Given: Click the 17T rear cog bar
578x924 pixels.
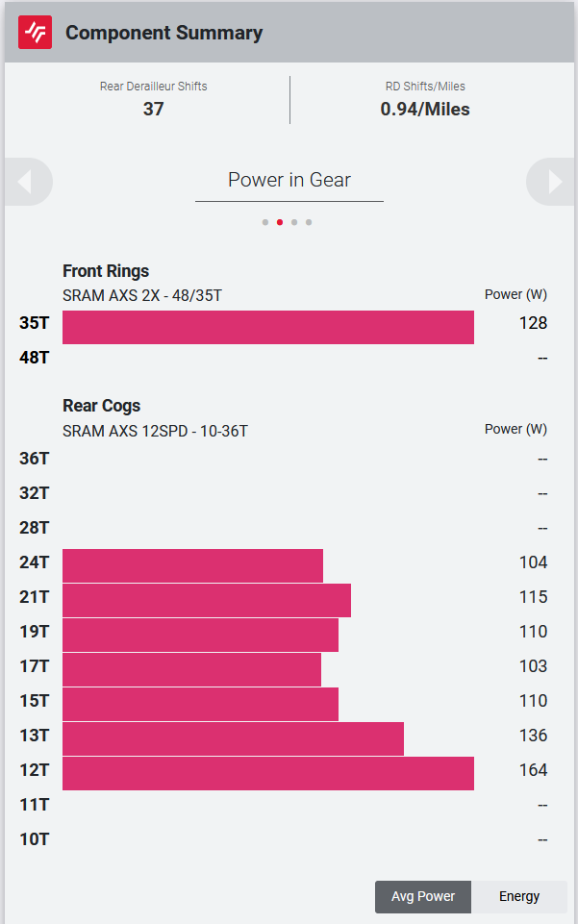Looking at the screenshot, I should click(192, 669).
